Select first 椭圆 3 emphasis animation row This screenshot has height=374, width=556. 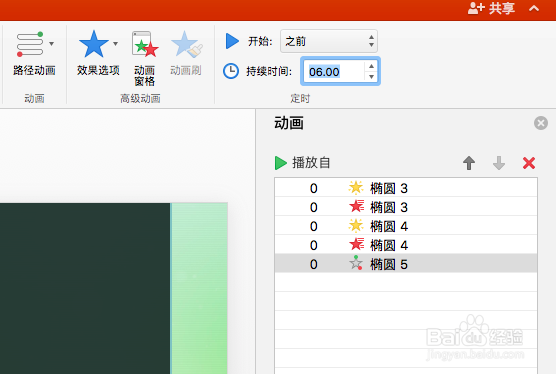tap(406, 188)
